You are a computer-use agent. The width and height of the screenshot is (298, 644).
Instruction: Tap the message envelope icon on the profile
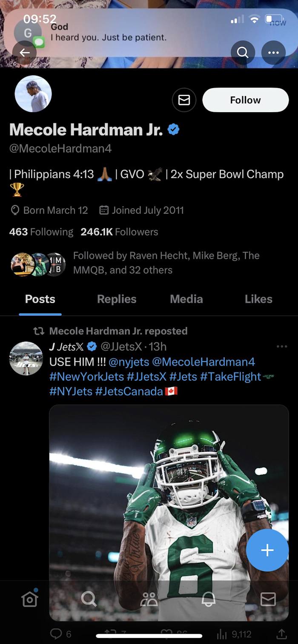pyautogui.click(x=184, y=100)
